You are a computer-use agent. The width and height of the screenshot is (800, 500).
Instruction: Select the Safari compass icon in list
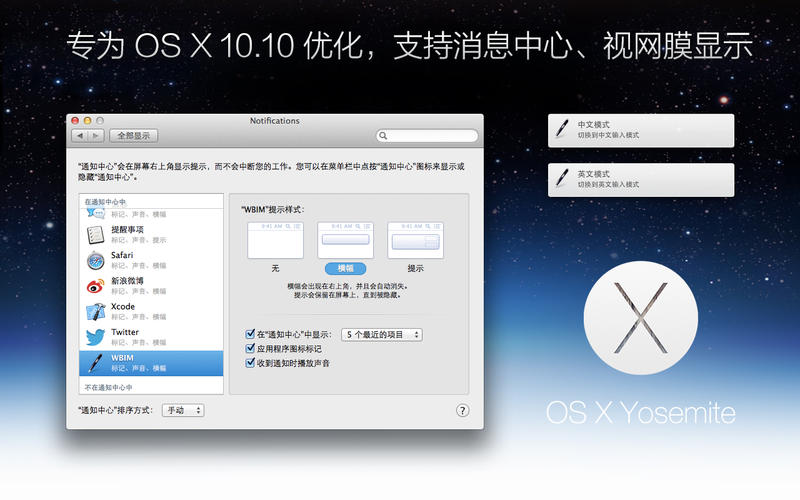click(x=95, y=260)
